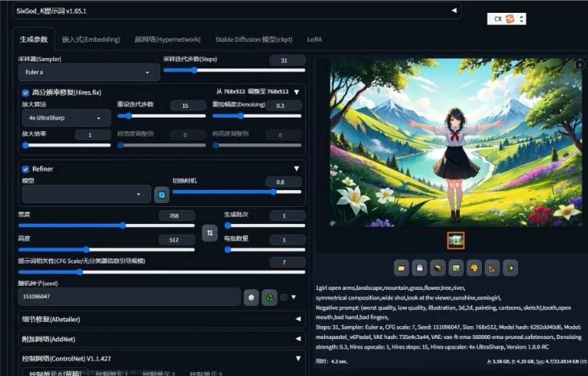Viewport: 588px width, 376px height.
Task: Click the Denoising strength slider
Action: (257, 116)
